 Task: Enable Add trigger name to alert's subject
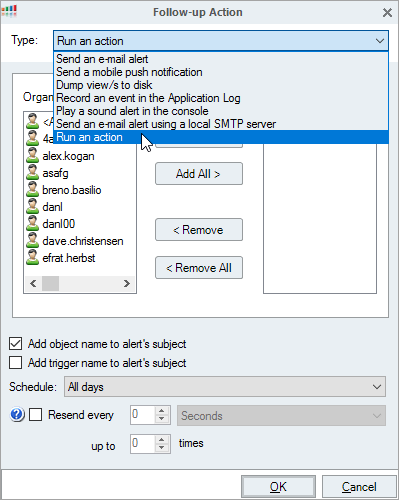16,363
